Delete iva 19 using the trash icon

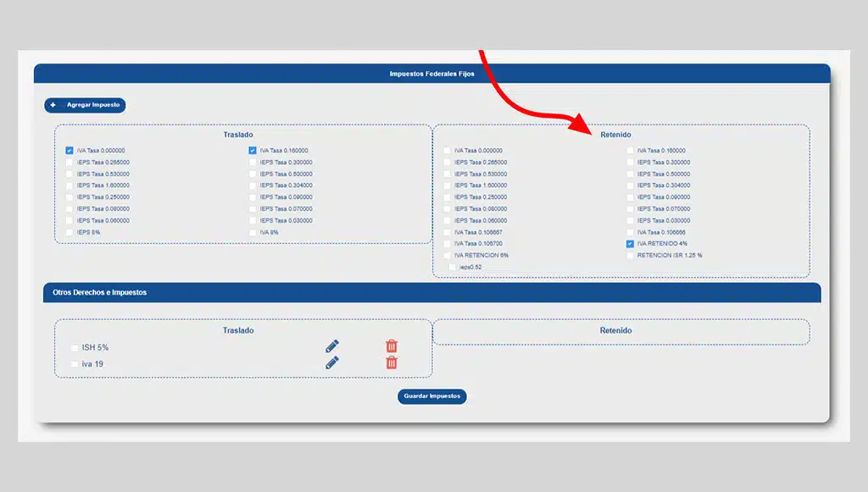point(392,362)
